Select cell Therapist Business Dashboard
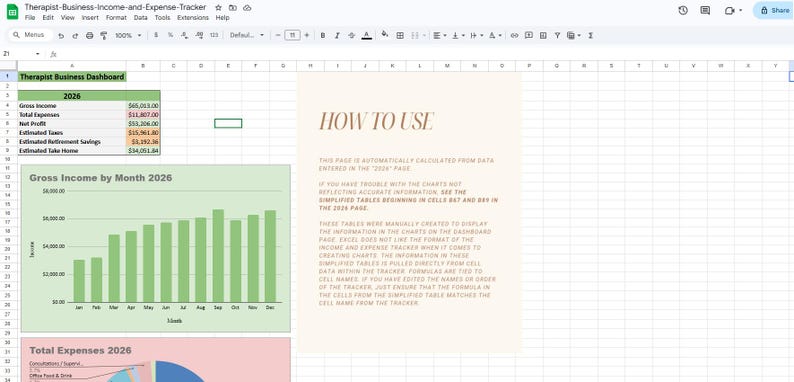The height and width of the screenshot is (382, 794). point(72,77)
